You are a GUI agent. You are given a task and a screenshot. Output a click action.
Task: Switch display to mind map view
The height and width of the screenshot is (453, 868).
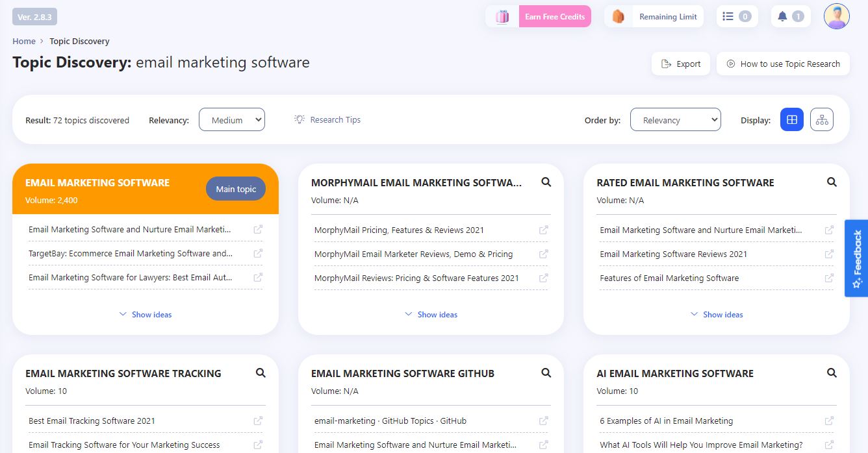pos(821,119)
